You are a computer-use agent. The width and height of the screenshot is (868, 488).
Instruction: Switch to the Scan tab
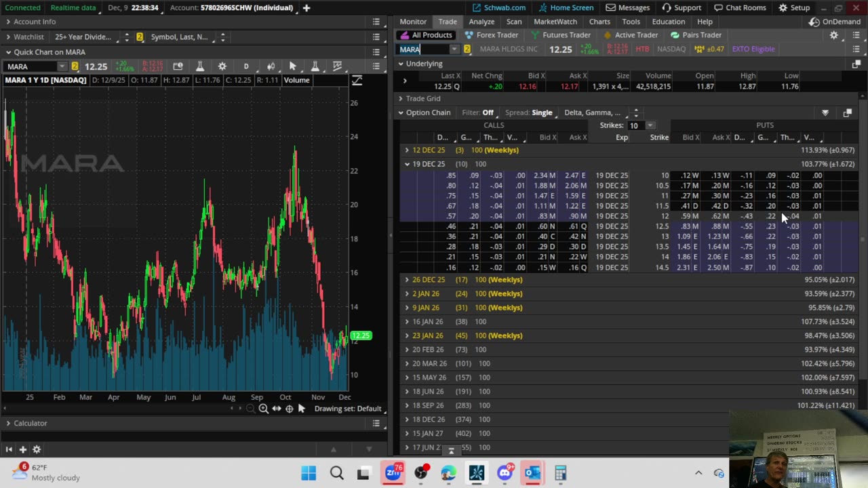(x=514, y=22)
